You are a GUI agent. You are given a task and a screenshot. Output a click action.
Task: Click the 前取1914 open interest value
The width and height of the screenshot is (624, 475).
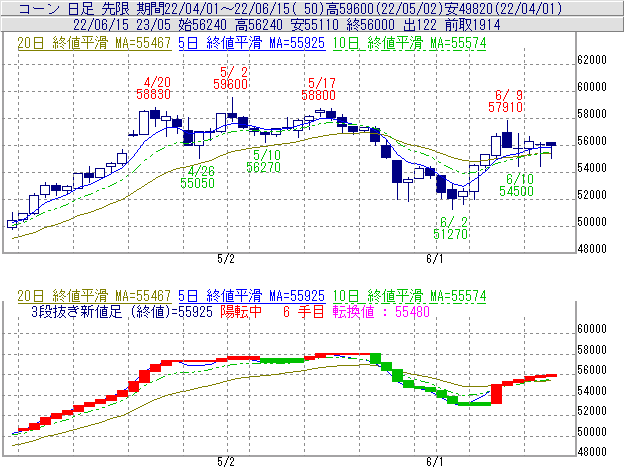coord(472,25)
